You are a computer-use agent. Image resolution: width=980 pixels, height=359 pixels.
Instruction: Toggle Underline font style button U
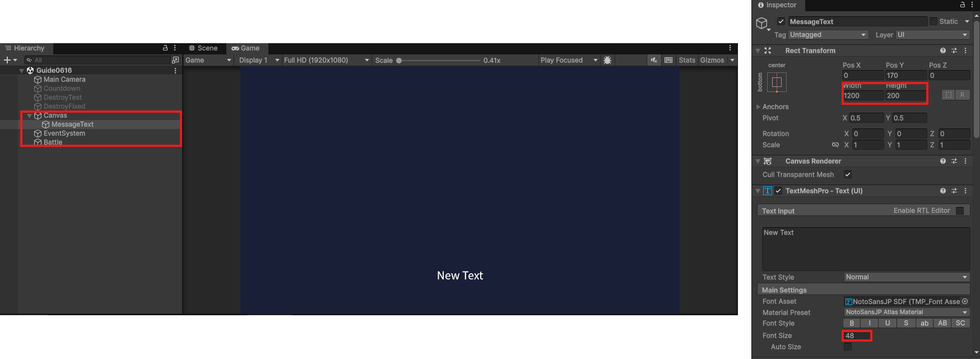click(x=888, y=323)
